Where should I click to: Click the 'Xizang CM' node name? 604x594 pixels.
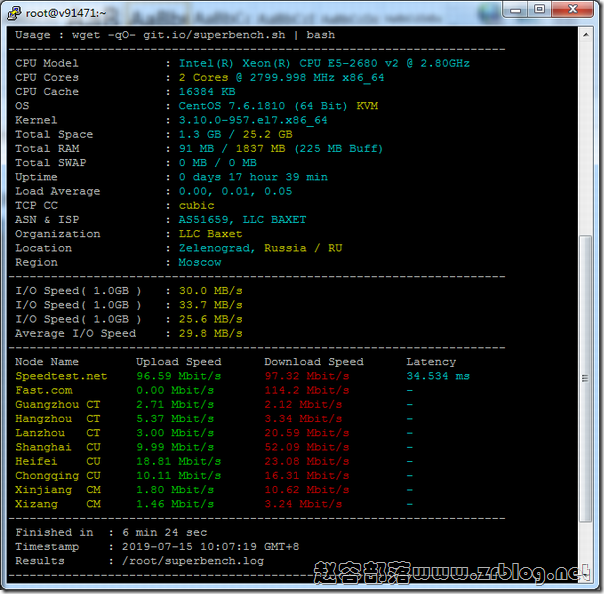[x=58, y=503]
